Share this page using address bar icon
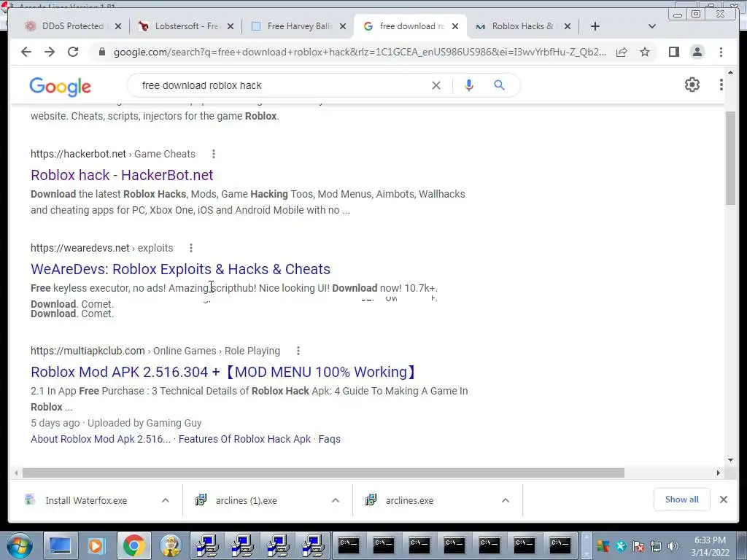This screenshot has height=560, width=747. 622,52
